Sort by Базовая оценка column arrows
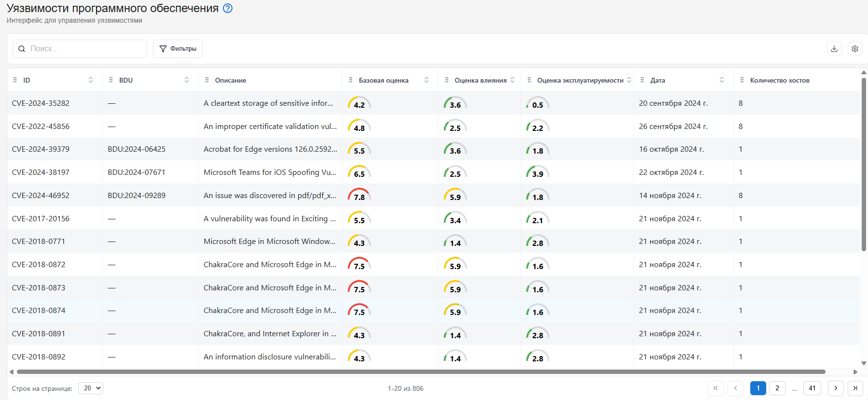Image resolution: width=868 pixels, height=400 pixels. 427,80
